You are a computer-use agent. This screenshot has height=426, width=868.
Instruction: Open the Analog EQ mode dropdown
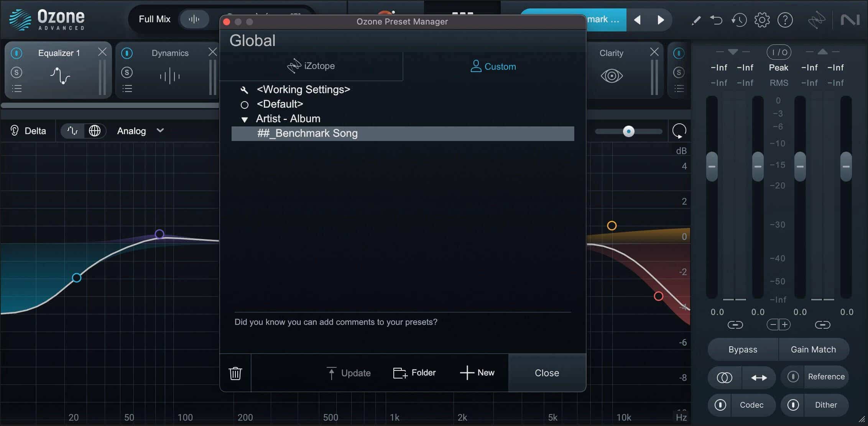[x=140, y=131]
